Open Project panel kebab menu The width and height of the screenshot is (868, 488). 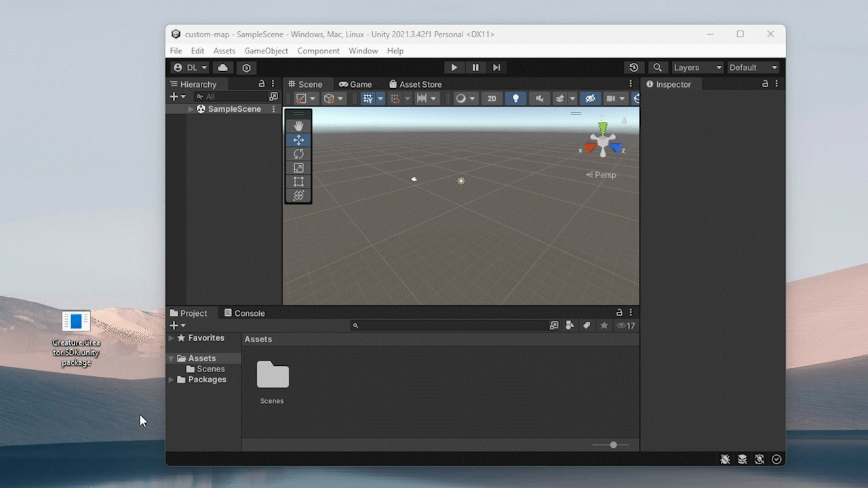[x=631, y=313]
